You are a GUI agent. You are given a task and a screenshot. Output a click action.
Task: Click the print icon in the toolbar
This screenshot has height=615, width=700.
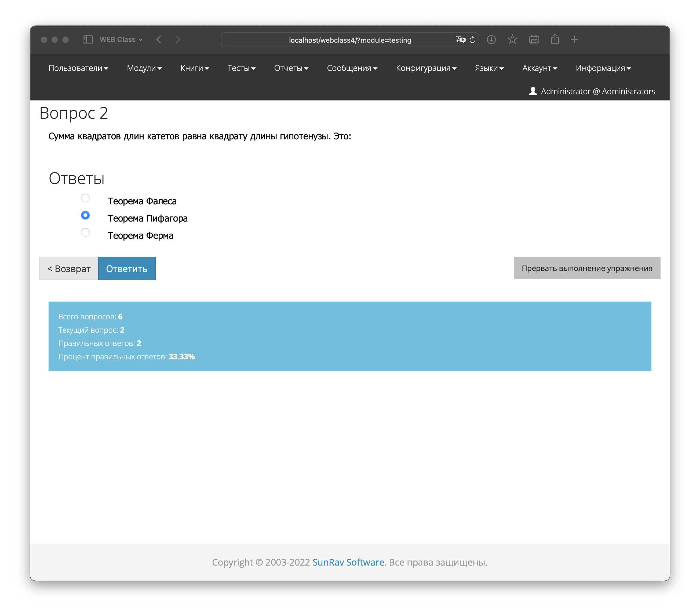pos(534,39)
